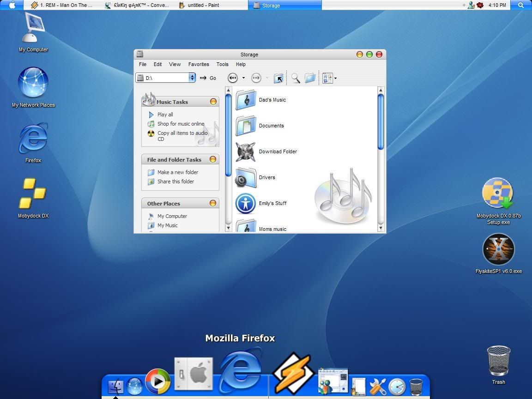Screen dimensions: 532x399
Task: Click Make a new folder link
Action: (178, 172)
